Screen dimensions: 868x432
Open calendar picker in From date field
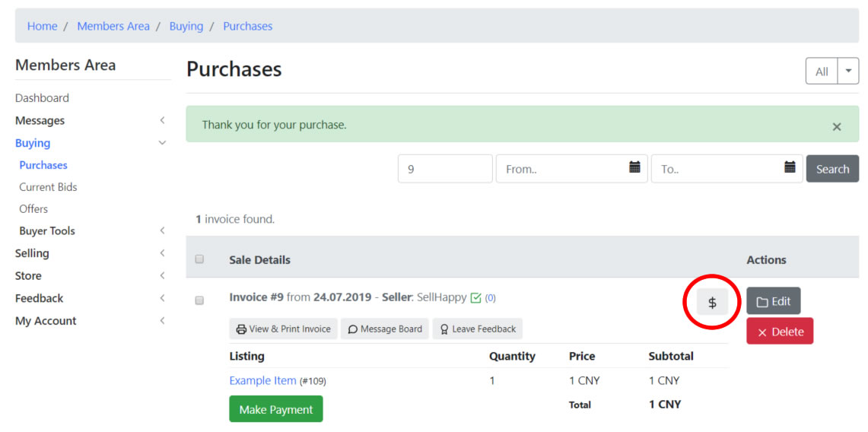click(634, 168)
